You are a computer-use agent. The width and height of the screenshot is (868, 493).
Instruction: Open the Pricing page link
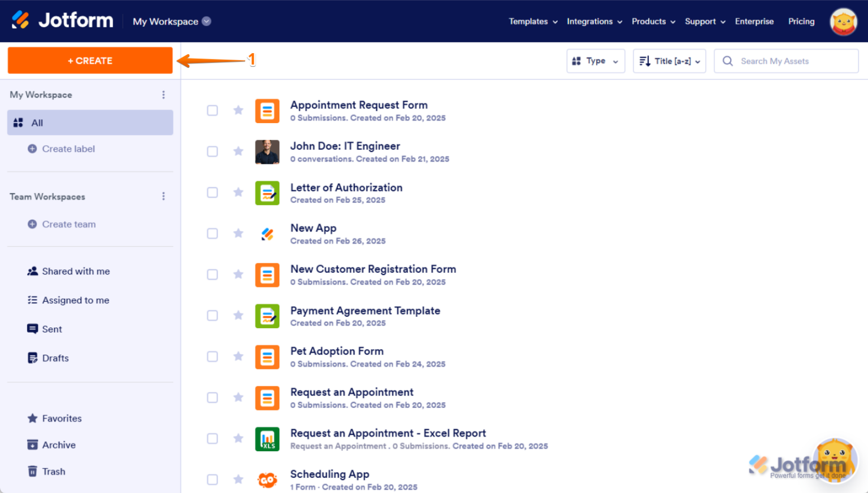click(801, 21)
